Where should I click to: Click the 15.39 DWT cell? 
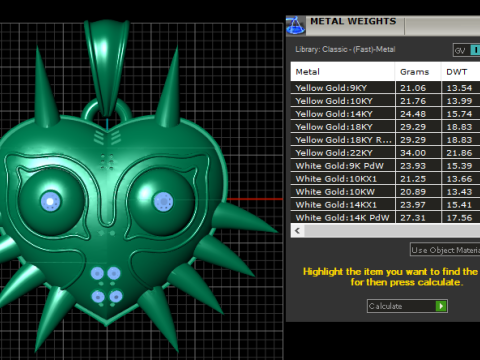coord(461,166)
